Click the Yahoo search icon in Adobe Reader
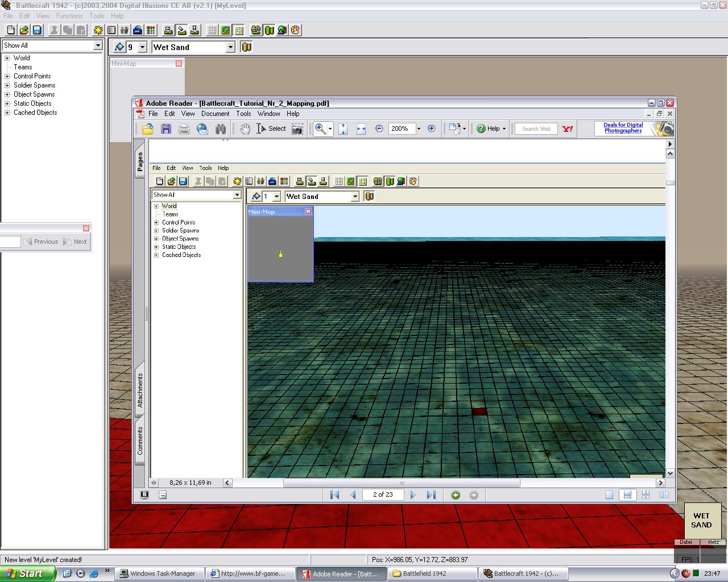The width and height of the screenshot is (728, 582). [568, 129]
